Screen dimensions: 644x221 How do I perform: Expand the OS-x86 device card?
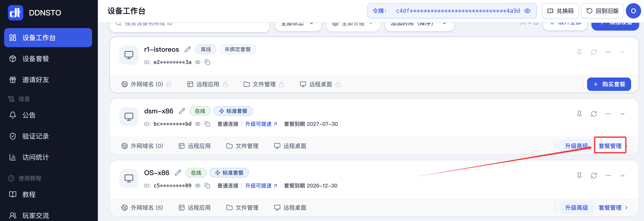[622, 175]
